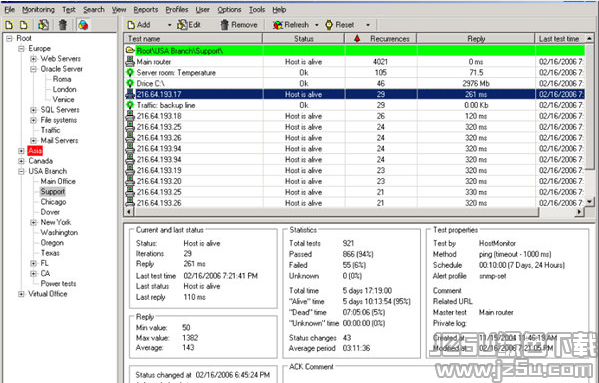Open the Add button dropdown arrow

[x=169, y=25]
